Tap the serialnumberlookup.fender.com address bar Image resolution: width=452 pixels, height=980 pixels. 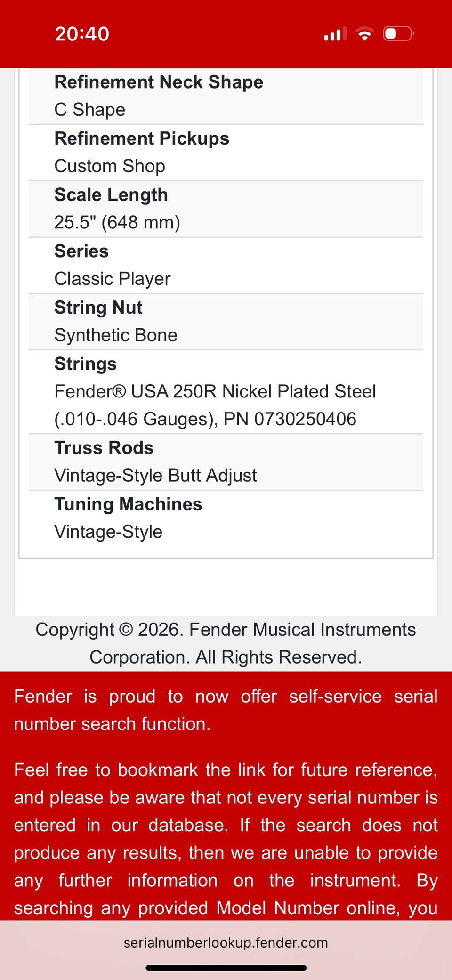point(226,942)
